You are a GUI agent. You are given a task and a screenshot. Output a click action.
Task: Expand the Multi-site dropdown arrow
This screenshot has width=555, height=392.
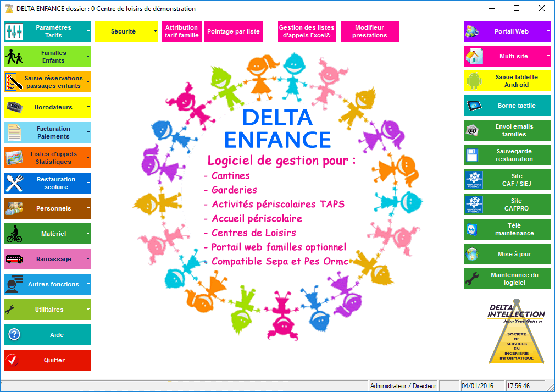tap(547, 56)
